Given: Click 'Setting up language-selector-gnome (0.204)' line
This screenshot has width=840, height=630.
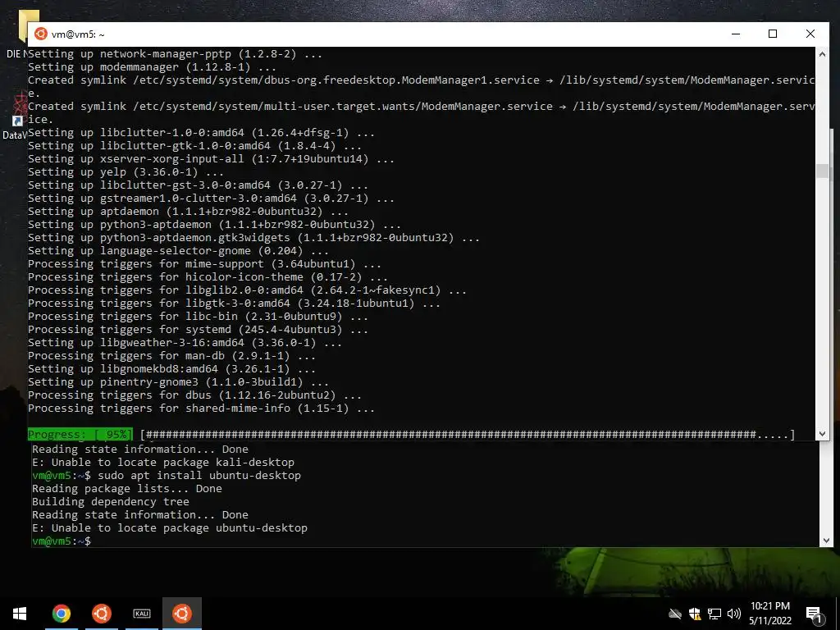Looking at the screenshot, I should pos(178,251).
